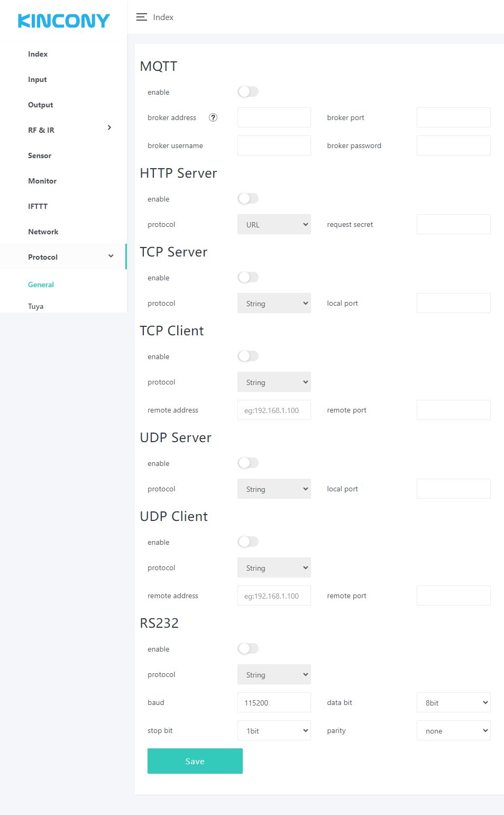Screen dimensions: 504x815
Task: Click the KINCONY logo
Action: pyautogui.click(x=63, y=21)
